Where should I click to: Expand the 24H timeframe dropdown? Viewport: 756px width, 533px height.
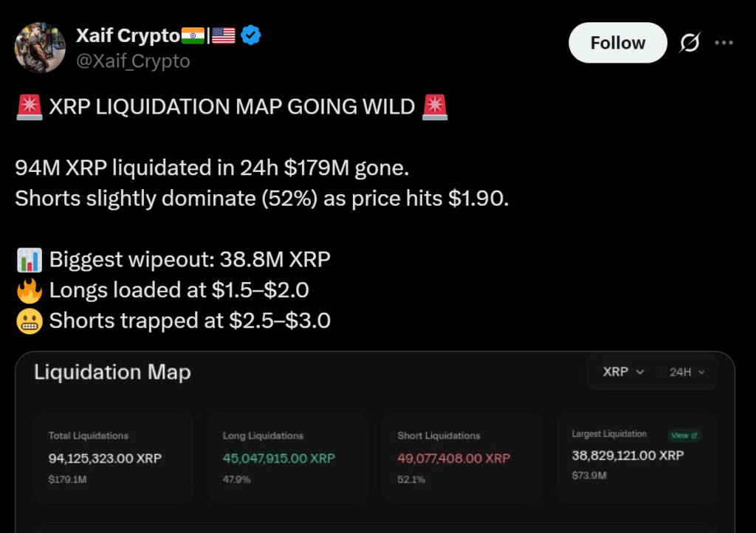tap(687, 372)
